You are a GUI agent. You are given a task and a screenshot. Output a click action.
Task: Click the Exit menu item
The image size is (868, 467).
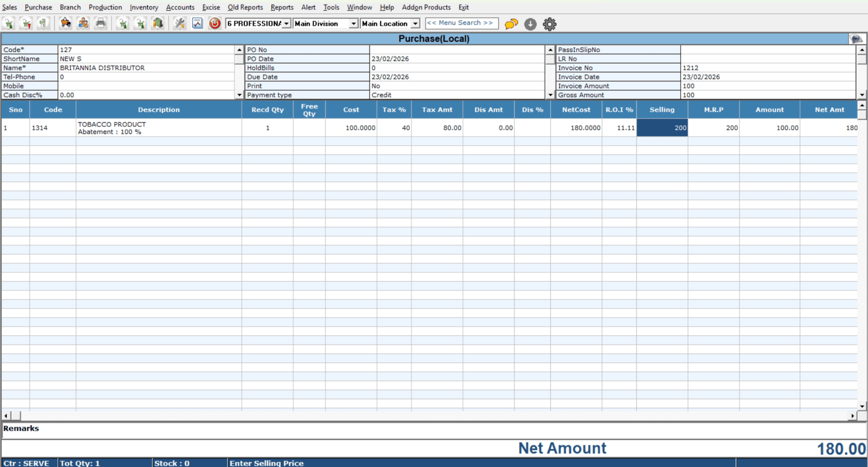click(x=463, y=7)
